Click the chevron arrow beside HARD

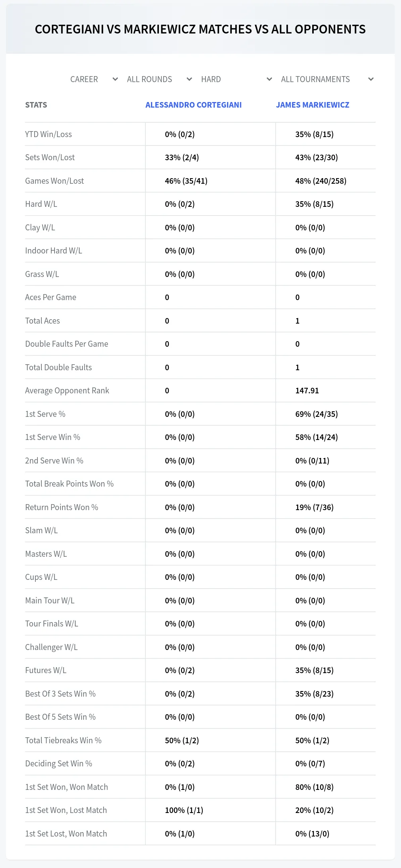(x=269, y=79)
